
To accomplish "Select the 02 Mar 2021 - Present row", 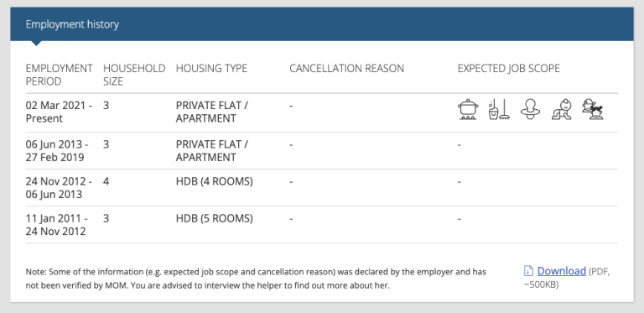I will click(322, 112).
